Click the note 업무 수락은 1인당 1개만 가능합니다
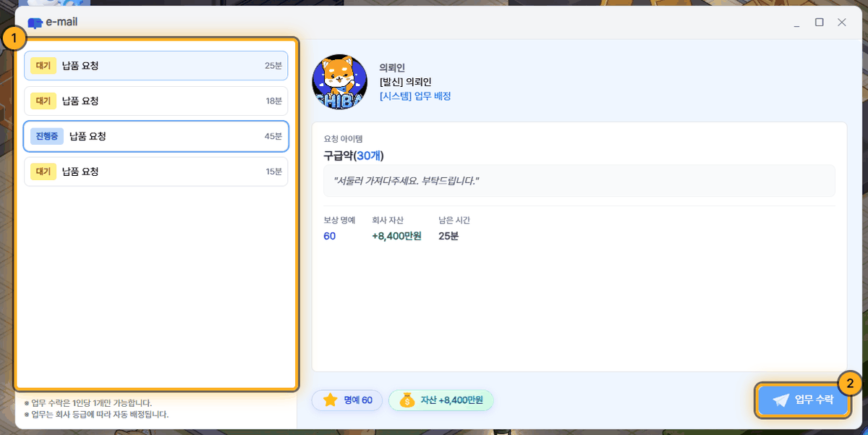The width and height of the screenshot is (868, 435). click(88, 403)
